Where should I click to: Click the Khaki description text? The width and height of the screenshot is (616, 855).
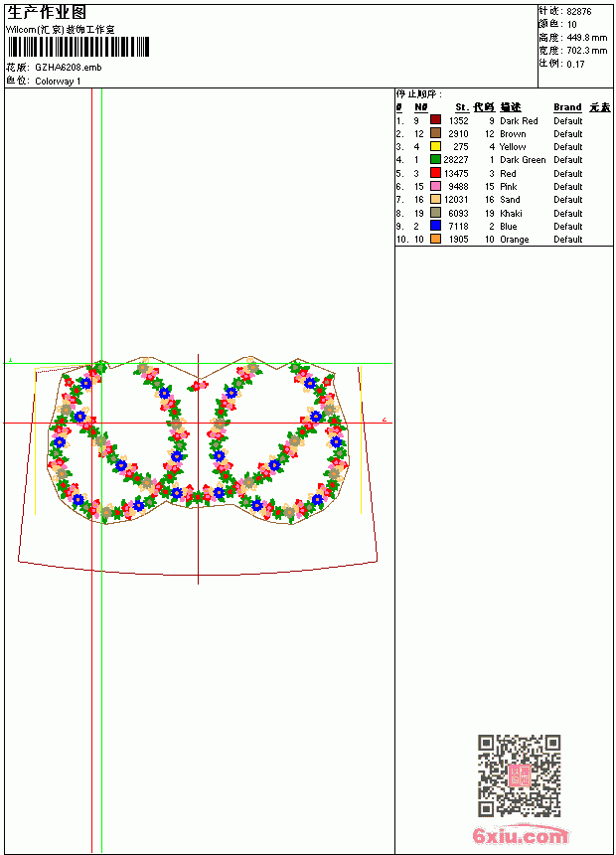coord(511,213)
